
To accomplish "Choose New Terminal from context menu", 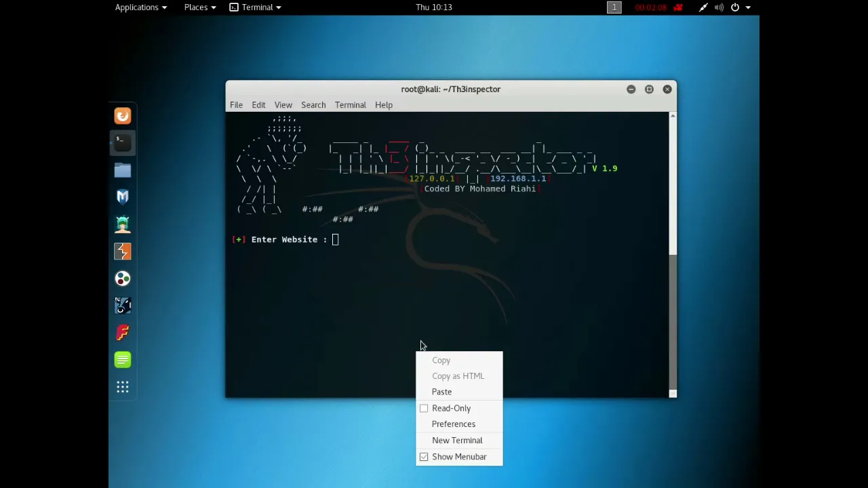I will tap(459, 441).
